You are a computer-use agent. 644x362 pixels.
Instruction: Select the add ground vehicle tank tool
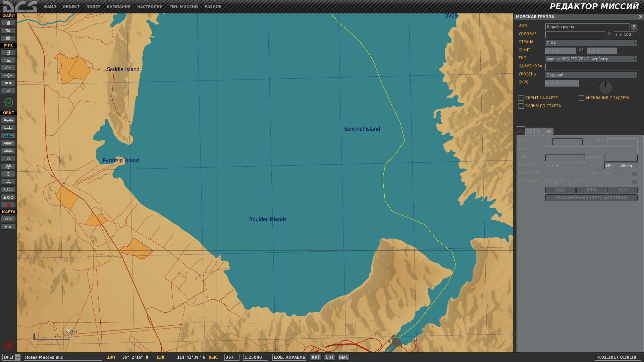tap(8, 143)
